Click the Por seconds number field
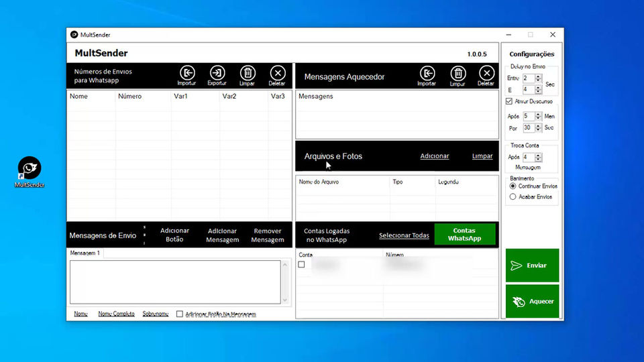The height and width of the screenshot is (362, 644). 529,128
